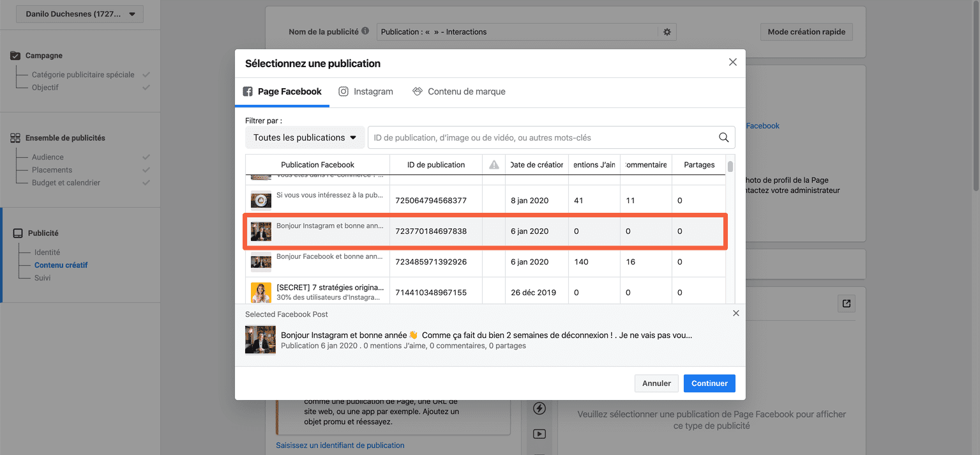Select the Page Facebook tab

point(282,91)
